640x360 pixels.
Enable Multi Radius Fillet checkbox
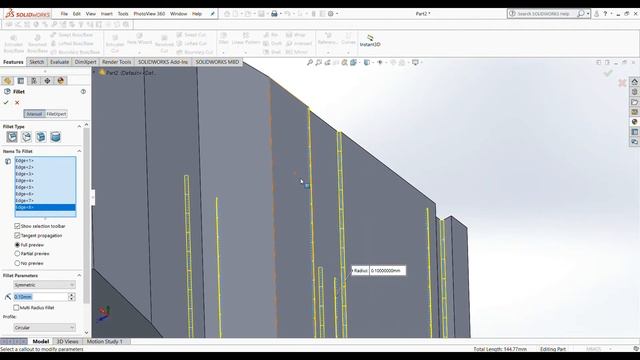click(x=16, y=307)
